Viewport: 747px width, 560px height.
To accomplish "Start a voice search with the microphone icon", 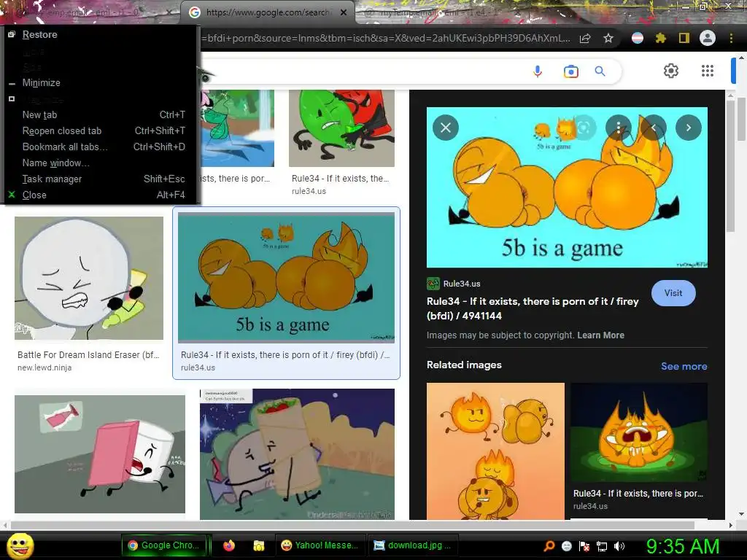I will [538, 71].
